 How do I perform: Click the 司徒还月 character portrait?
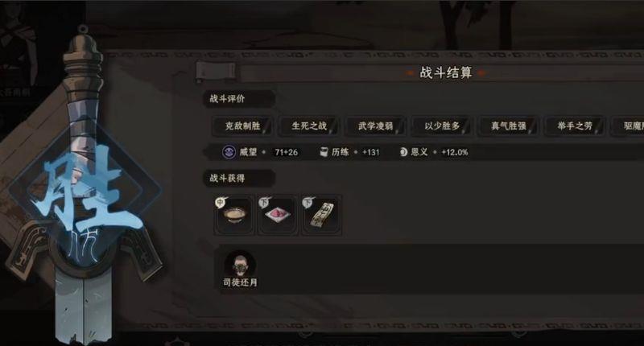pos(240,264)
